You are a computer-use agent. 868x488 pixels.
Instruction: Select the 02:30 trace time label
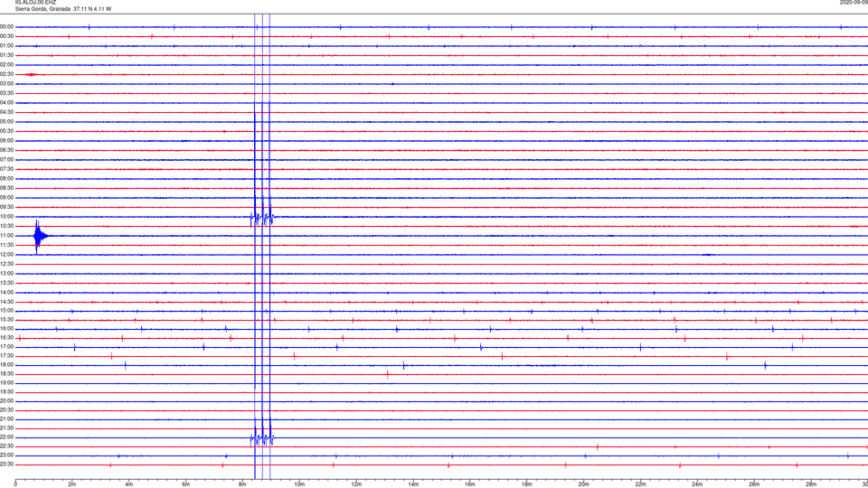(6, 74)
